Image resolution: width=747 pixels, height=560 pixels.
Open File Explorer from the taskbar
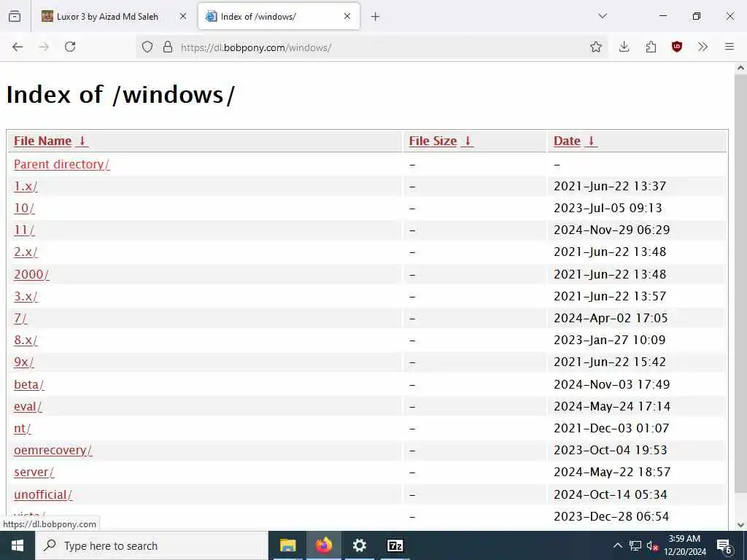coord(287,545)
